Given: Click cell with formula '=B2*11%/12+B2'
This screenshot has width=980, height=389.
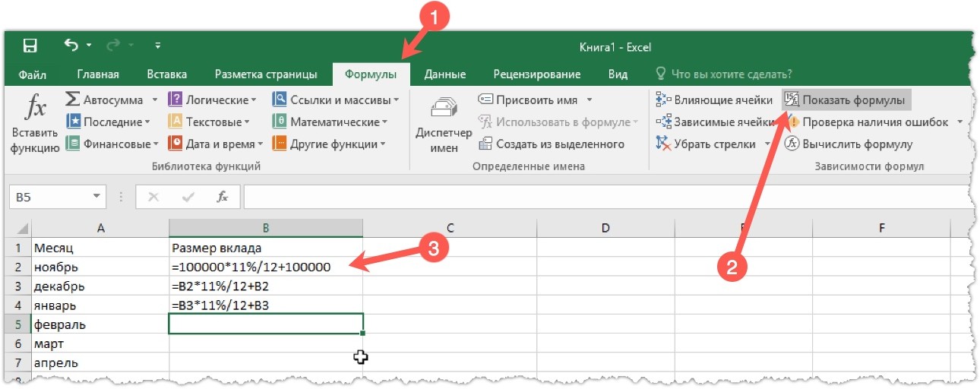Looking at the screenshot, I should [266, 286].
